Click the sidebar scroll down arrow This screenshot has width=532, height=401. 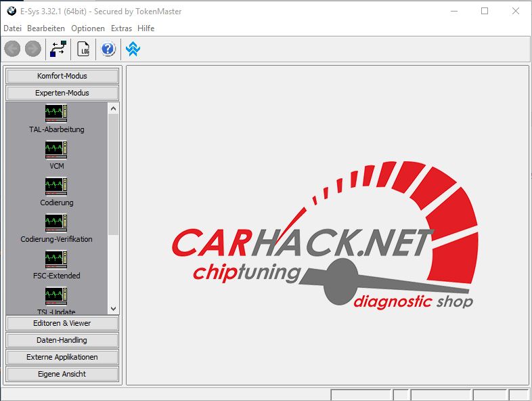(x=113, y=309)
